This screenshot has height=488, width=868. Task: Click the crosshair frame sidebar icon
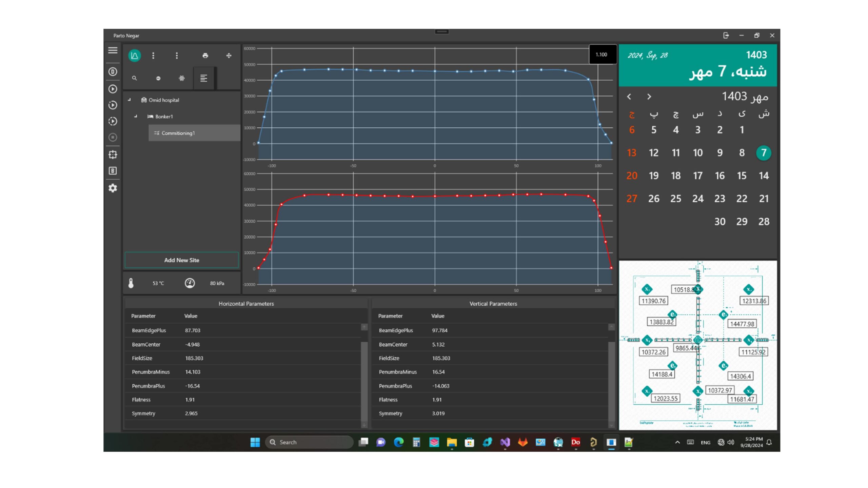[x=113, y=155]
